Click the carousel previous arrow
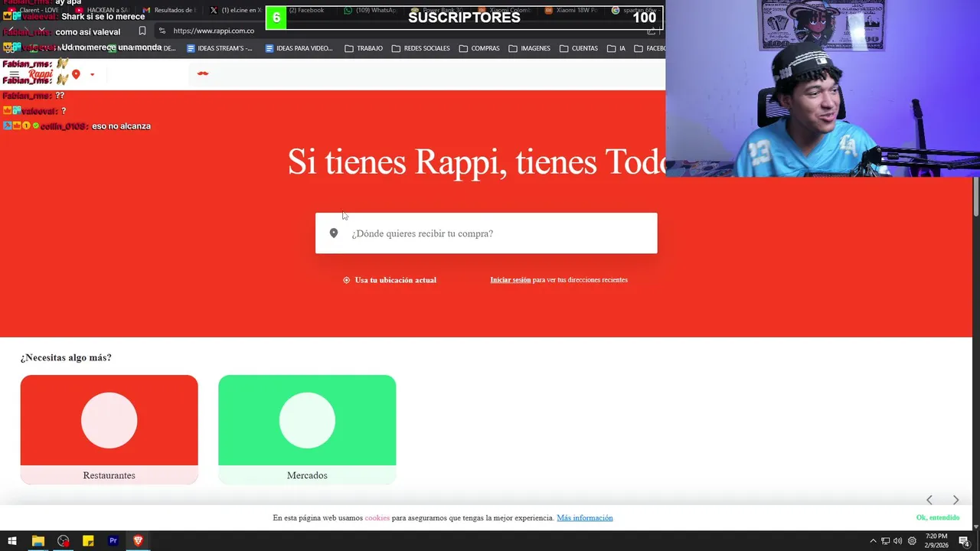Screen dimensions: 980x551 tap(929, 500)
